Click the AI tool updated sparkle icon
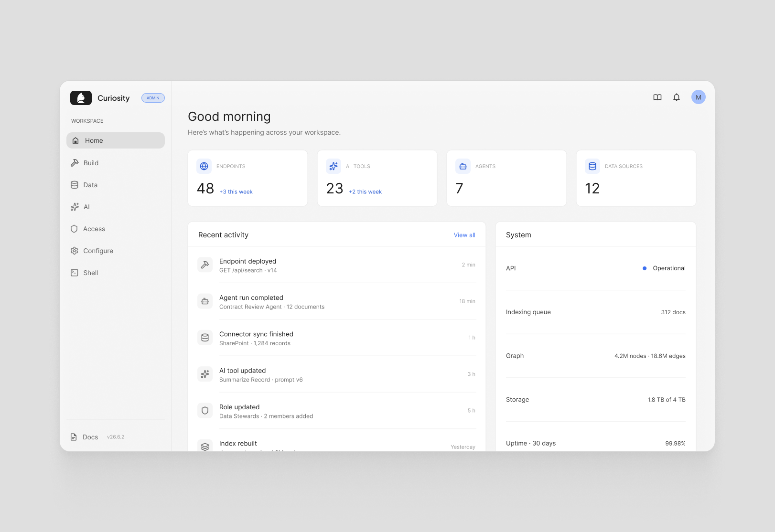The image size is (775, 532). [x=205, y=374]
